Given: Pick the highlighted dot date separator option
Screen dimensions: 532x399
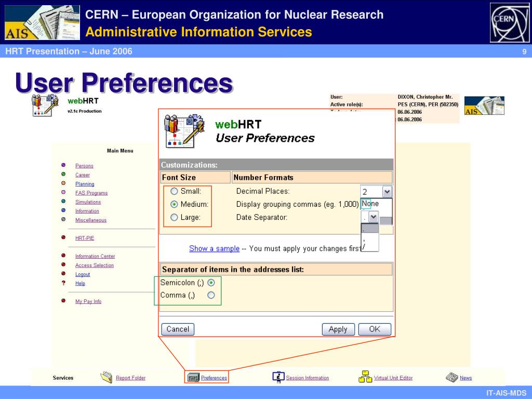Looking at the screenshot, I should (370, 229).
